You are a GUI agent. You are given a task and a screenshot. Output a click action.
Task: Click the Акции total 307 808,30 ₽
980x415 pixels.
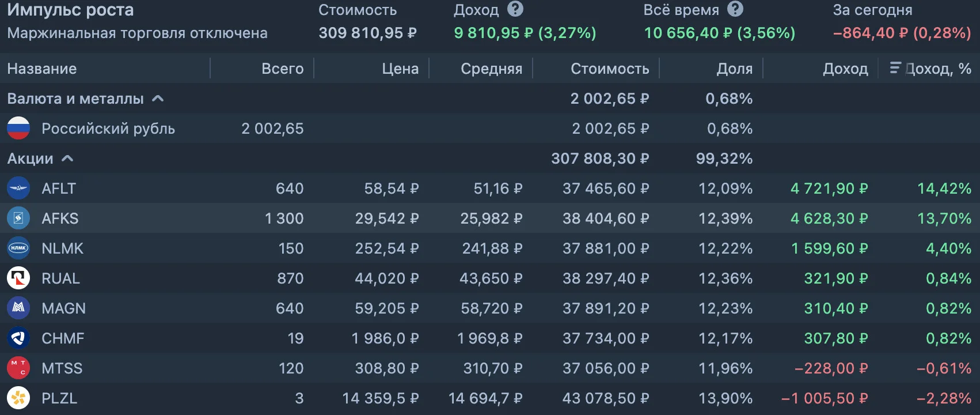tap(600, 159)
